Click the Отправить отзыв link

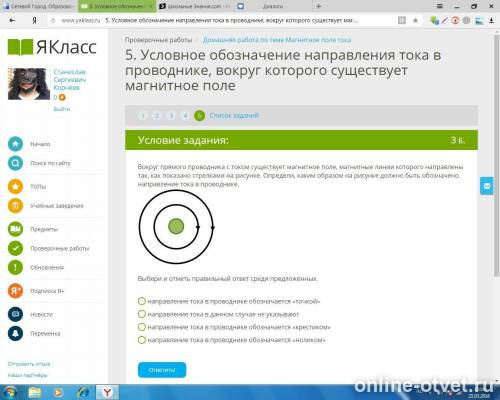click(x=29, y=364)
